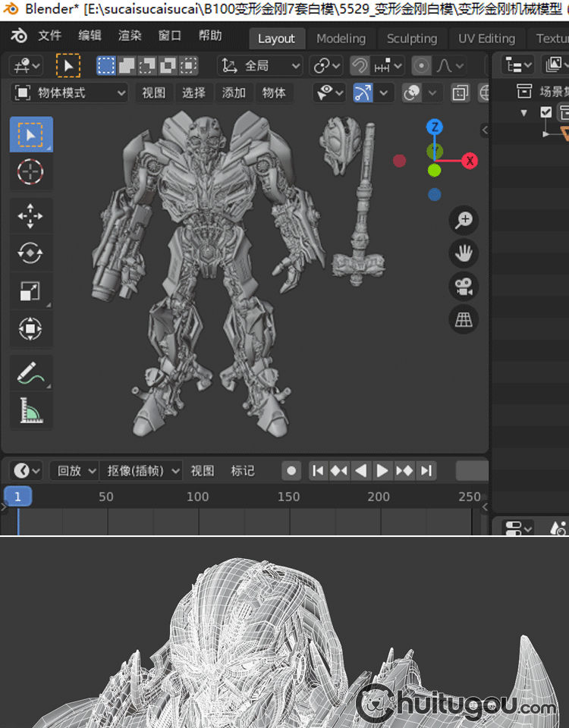This screenshot has height=728, width=569.
Task: Switch to the Modeling workspace tab
Action: click(x=341, y=39)
